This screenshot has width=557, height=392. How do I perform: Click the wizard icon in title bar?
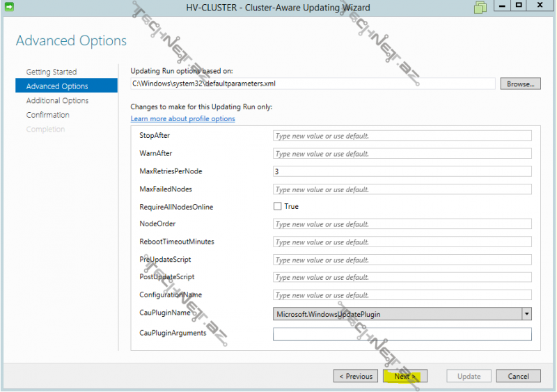(8, 8)
